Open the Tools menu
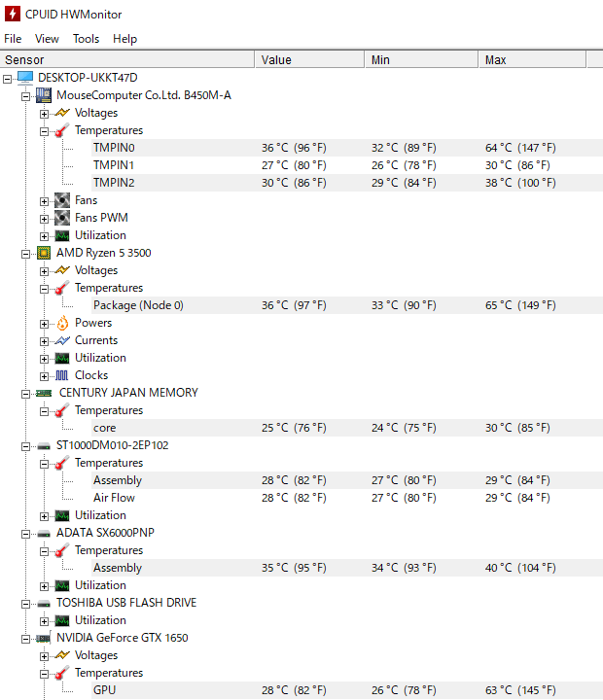Screen dimensions: 603x700 pos(86,39)
